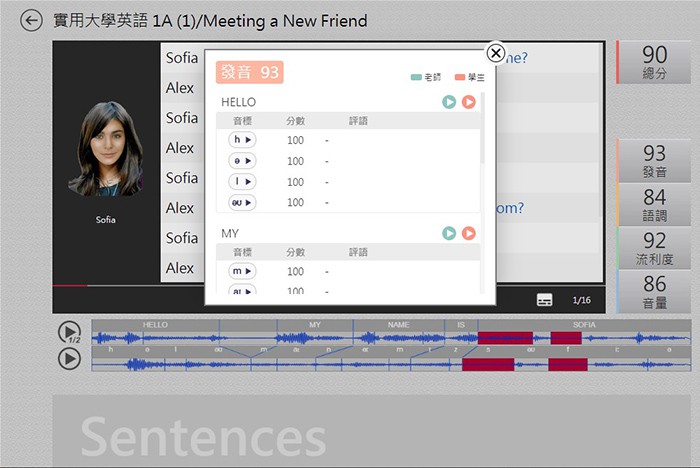Image resolution: width=700 pixels, height=468 pixels.
Task: Play teacher audio for word HELLO
Action: point(449,102)
